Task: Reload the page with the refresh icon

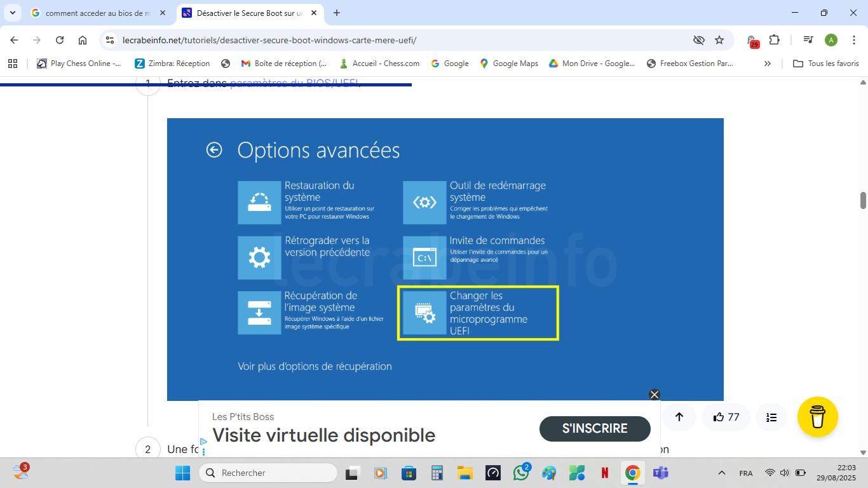Action: coord(60,40)
